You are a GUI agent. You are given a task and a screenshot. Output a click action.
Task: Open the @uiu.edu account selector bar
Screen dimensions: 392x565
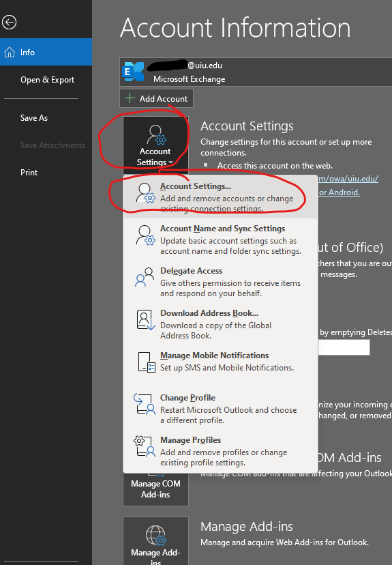pos(256,72)
